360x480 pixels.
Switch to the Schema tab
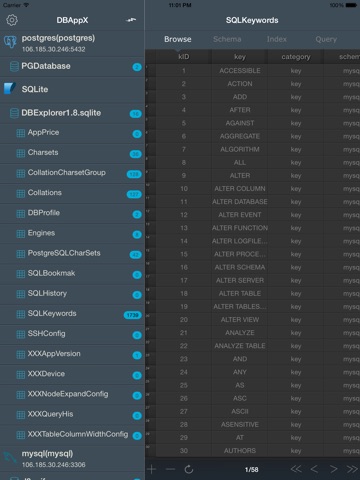click(227, 39)
